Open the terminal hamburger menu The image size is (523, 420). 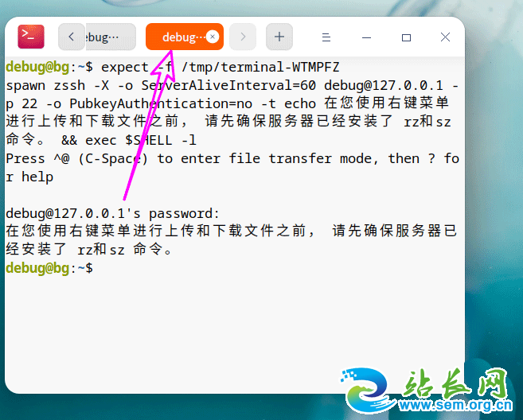(326, 37)
